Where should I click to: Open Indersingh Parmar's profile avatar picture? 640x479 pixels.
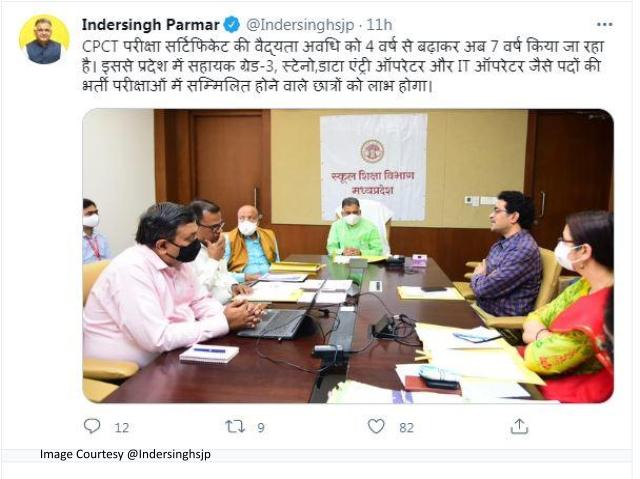44,40
